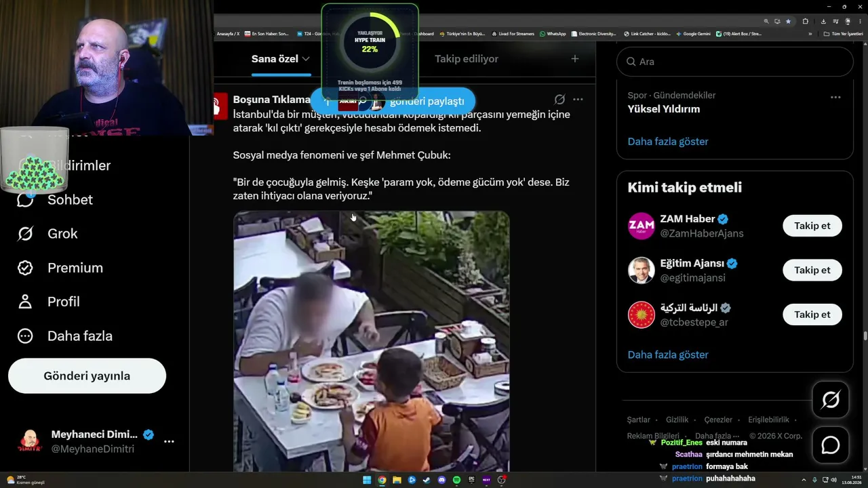Show hidden system tray icons
This screenshot has height=488, width=868.
(804, 480)
